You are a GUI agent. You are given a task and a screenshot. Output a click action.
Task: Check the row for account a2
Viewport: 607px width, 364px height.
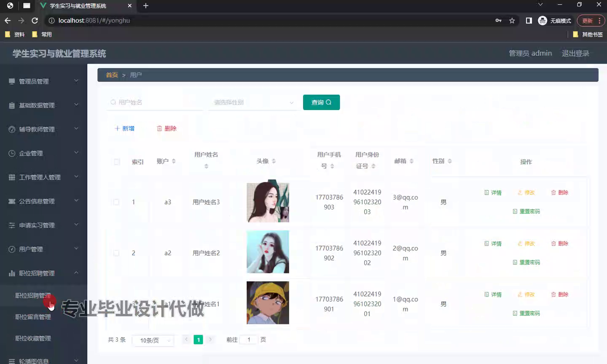tap(116, 253)
